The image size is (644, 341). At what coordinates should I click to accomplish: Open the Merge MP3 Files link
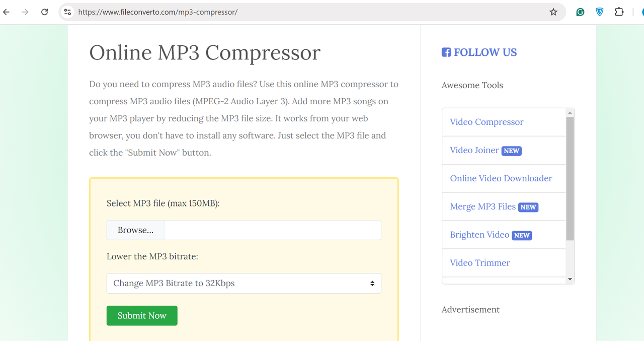tap(482, 207)
